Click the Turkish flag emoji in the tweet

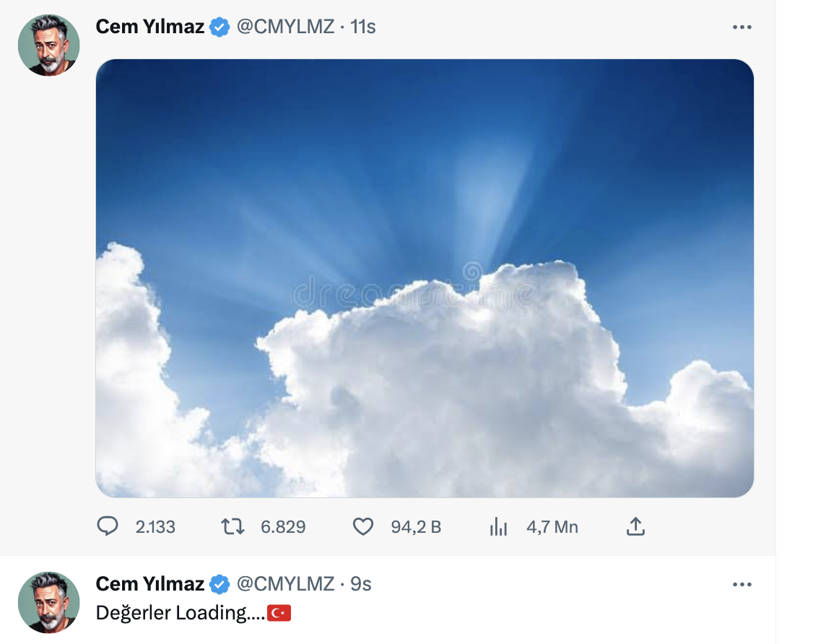[279, 614]
